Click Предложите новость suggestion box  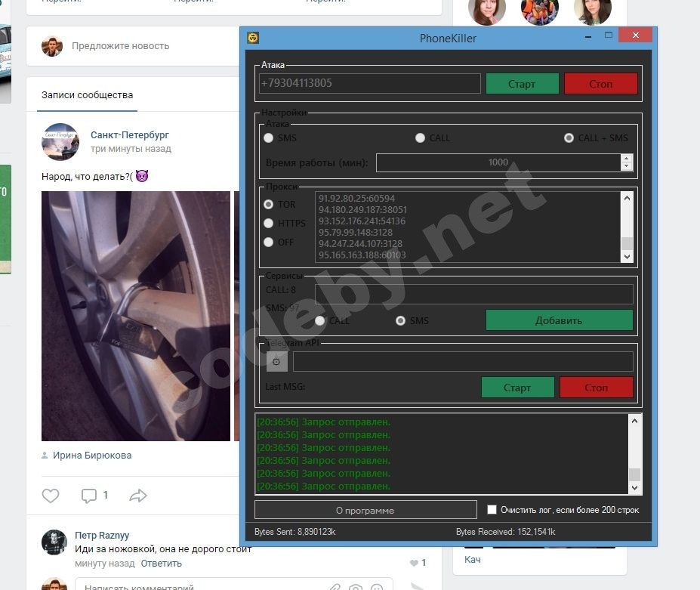pyautogui.click(x=121, y=46)
